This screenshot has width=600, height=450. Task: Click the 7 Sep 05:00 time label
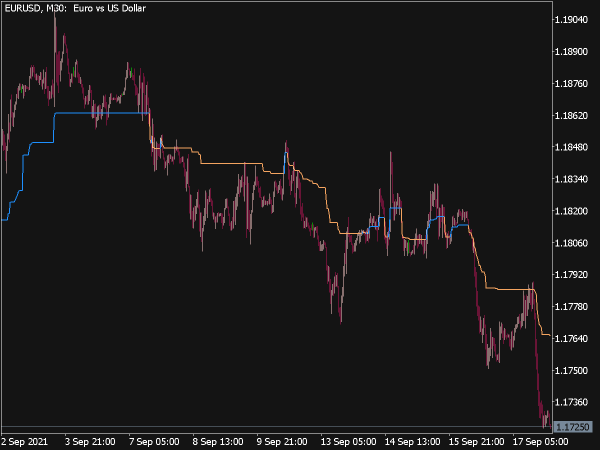pos(154,442)
